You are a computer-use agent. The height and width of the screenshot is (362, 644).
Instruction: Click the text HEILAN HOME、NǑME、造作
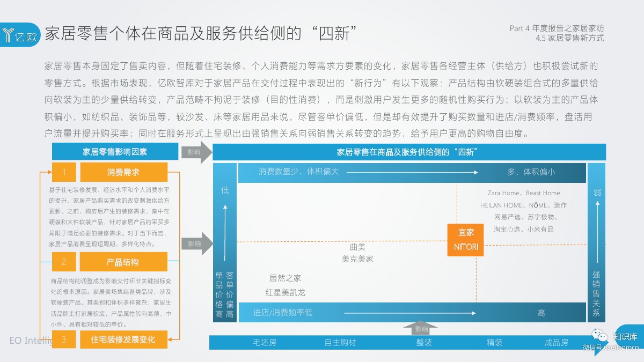[x=523, y=205]
